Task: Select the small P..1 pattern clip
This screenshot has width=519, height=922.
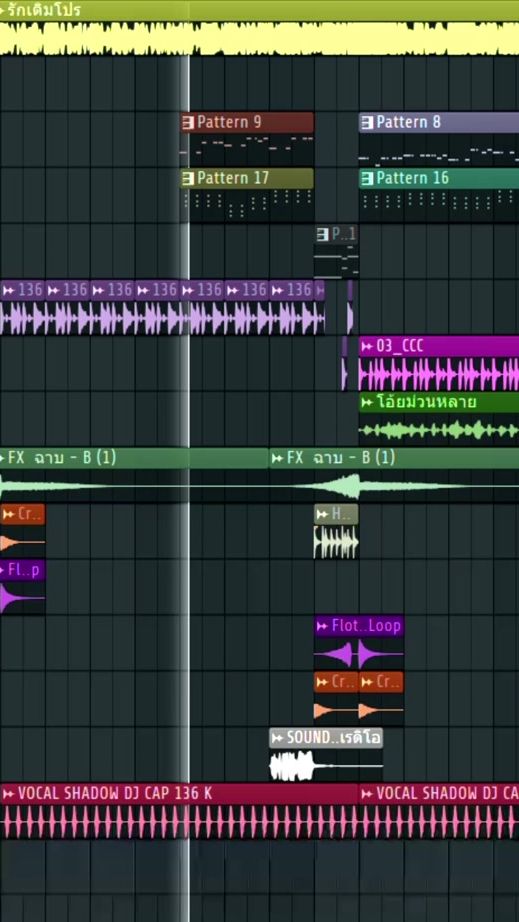Action: [336, 252]
